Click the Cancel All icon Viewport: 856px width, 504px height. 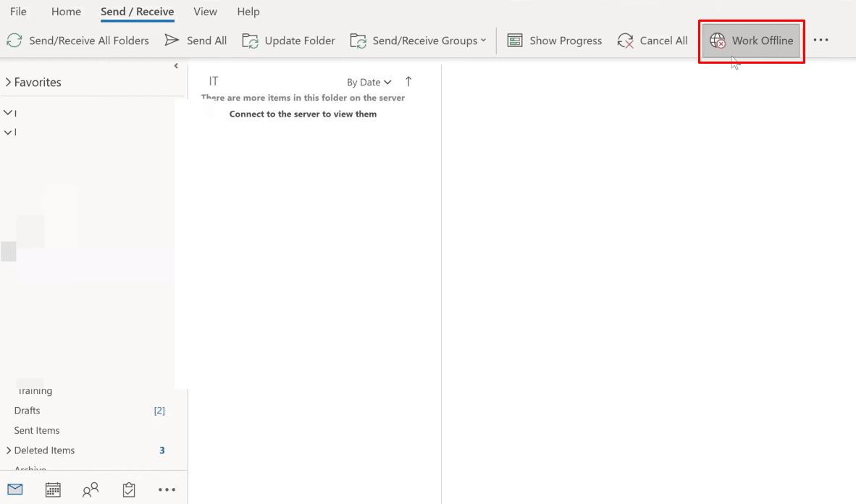click(x=626, y=41)
